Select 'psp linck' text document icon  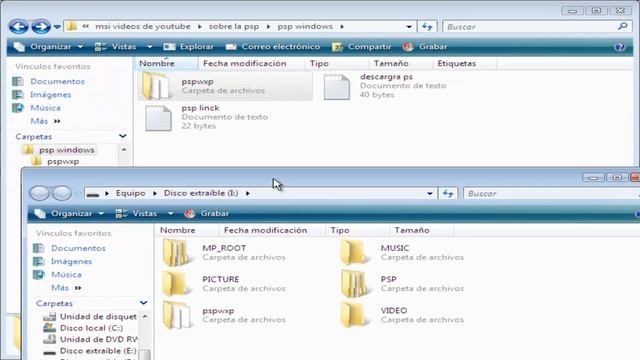pyautogui.click(x=158, y=118)
